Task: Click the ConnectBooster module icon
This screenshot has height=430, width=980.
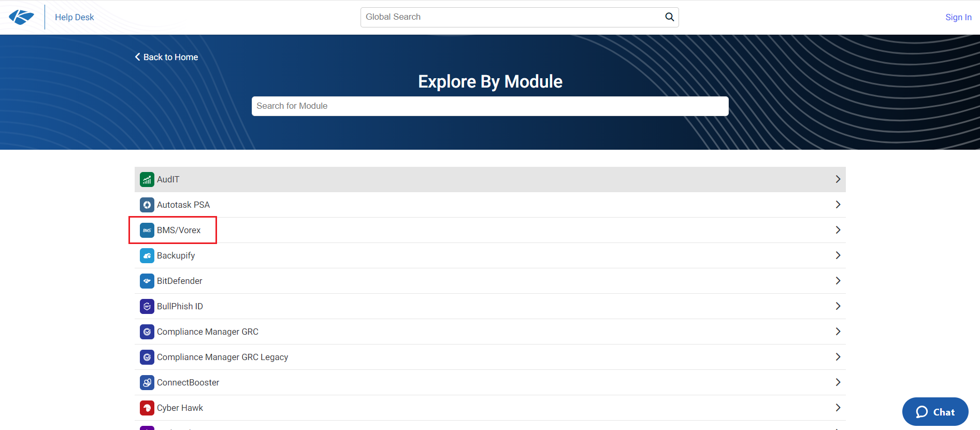Action: pyautogui.click(x=147, y=383)
